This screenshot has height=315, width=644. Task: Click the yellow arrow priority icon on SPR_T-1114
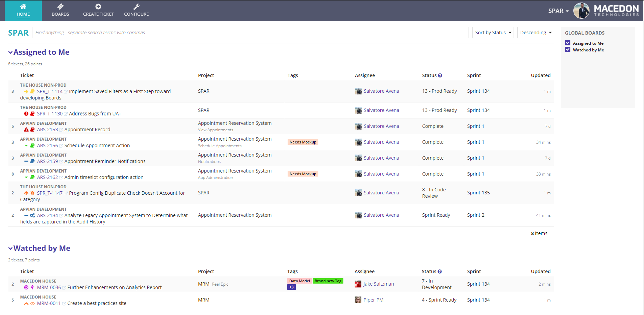(26, 92)
